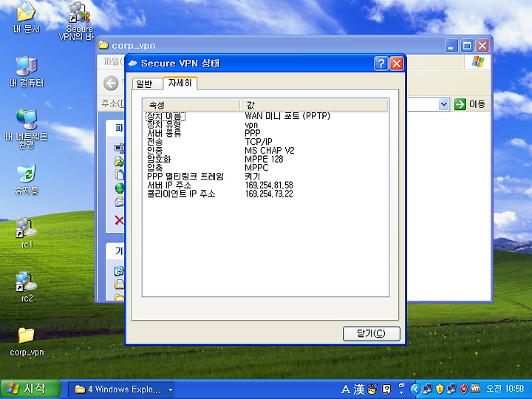Open the 시작 Start menu
The height and width of the screenshot is (399, 532).
[30, 389]
